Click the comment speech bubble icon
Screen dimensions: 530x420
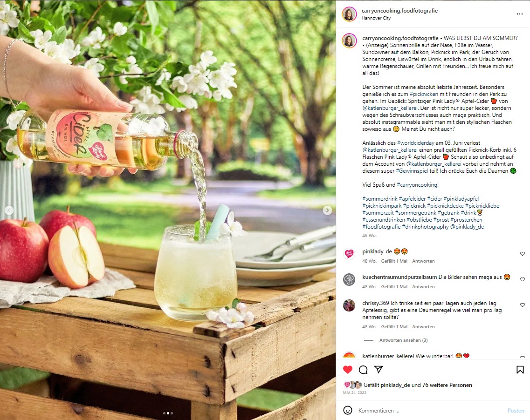pos(363,370)
